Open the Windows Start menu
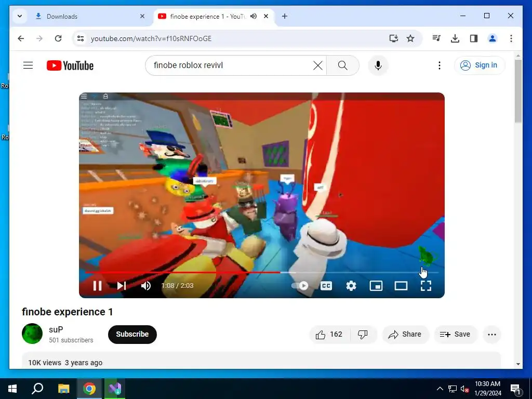The height and width of the screenshot is (399, 532). pyautogui.click(x=12, y=389)
